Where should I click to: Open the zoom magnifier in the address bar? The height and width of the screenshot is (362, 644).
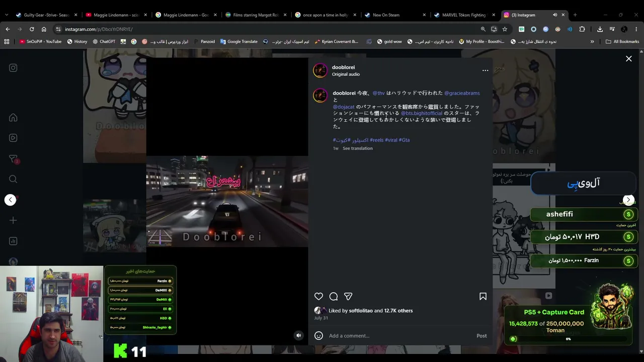click(x=483, y=29)
